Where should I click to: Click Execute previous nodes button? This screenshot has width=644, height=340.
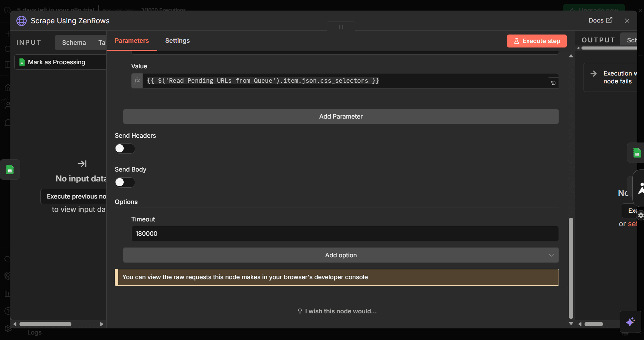point(74,196)
